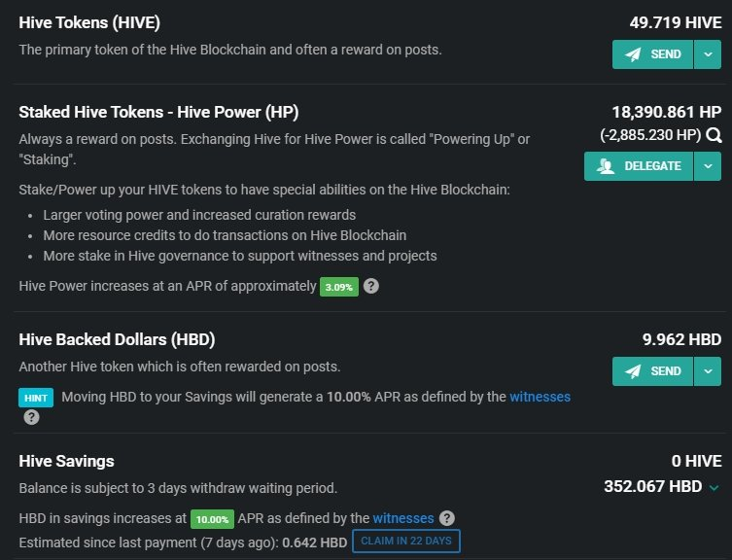
Task: Click the paper plane icon on HBD Send
Action: point(633,371)
